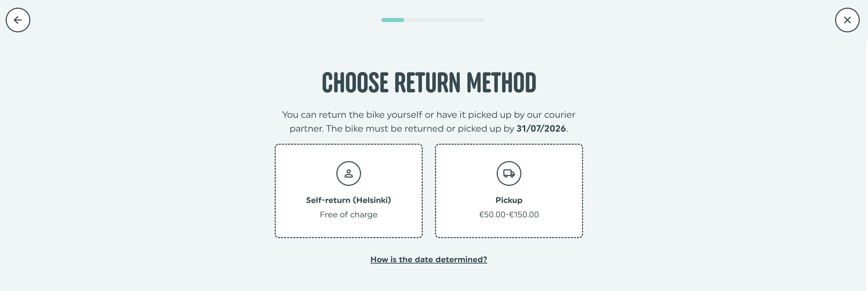Go back using the left arrow button
The width and height of the screenshot is (868, 291).
tap(18, 20)
